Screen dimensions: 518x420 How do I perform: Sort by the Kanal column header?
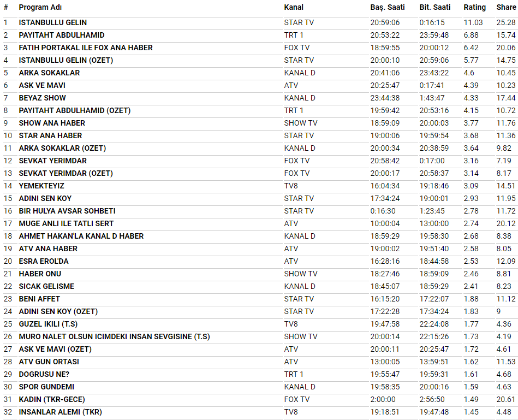tap(294, 7)
